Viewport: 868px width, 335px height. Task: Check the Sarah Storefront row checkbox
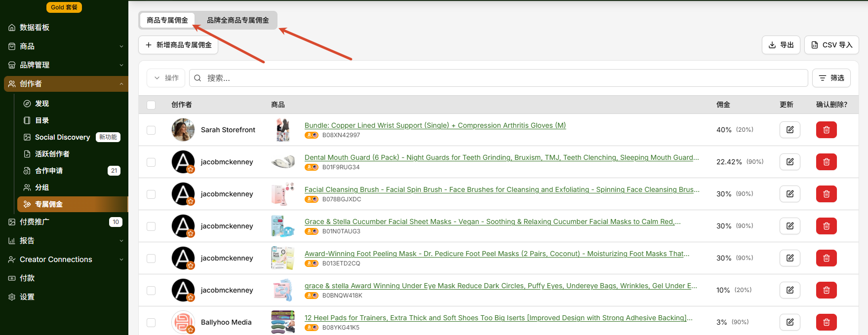pyautogui.click(x=151, y=130)
